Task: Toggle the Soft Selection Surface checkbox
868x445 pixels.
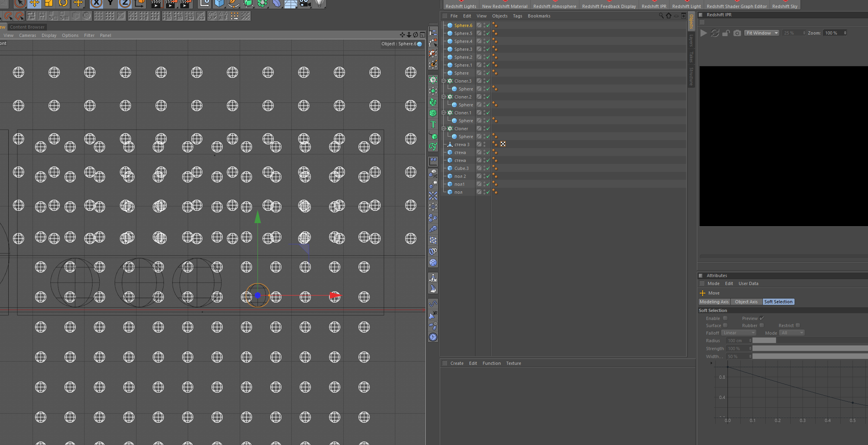Action: [x=725, y=325]
